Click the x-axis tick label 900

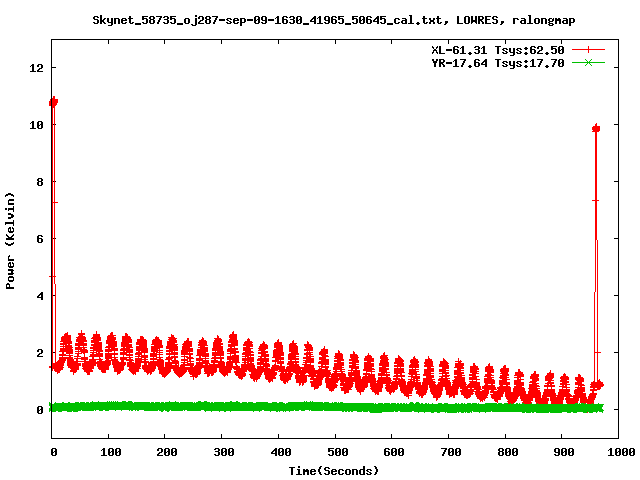click(564, 452)
